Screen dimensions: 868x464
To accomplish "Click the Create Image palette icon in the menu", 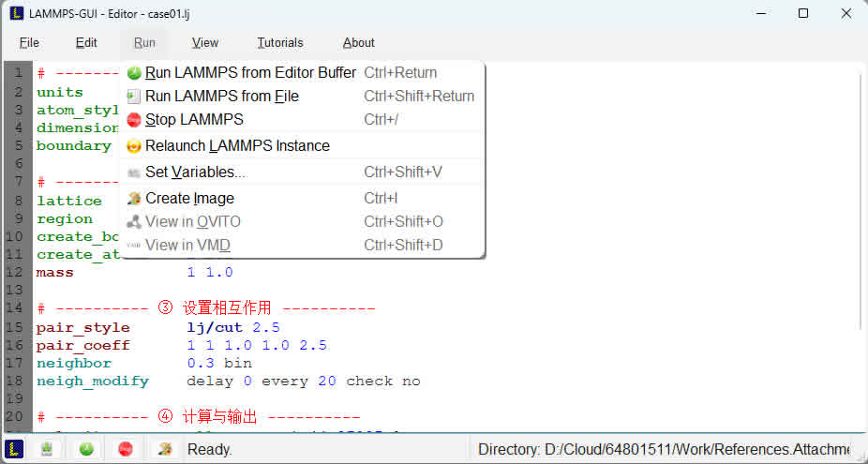I will click(x=134, y=198).
